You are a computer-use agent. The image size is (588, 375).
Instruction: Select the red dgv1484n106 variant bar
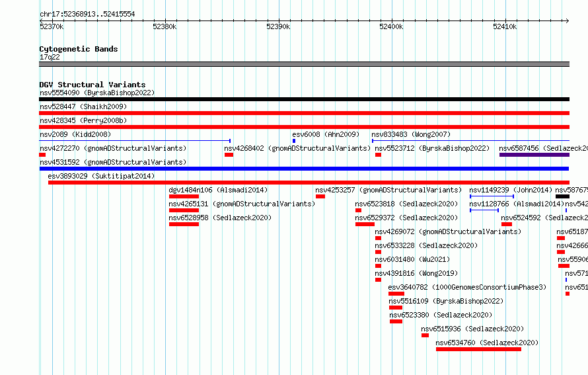click(x=184, y=196)
